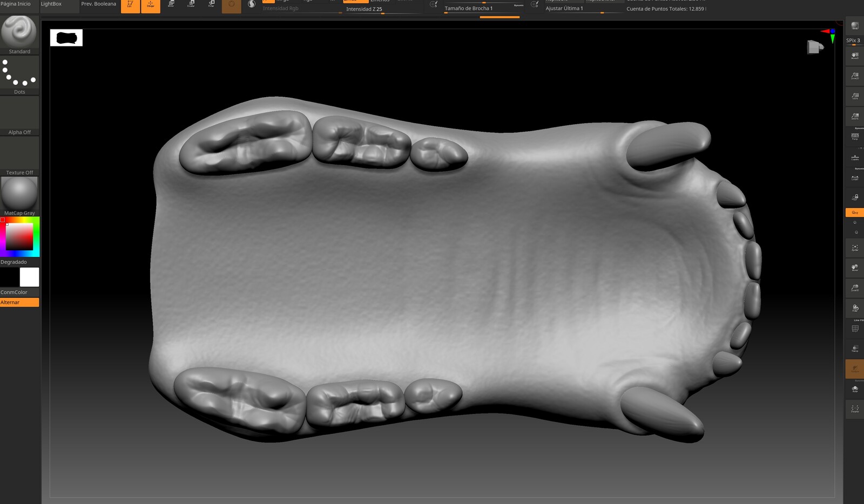Click the Mover view icon in the right shelf
The width and height of the screenshot is (864, 504).
[855, 268]
